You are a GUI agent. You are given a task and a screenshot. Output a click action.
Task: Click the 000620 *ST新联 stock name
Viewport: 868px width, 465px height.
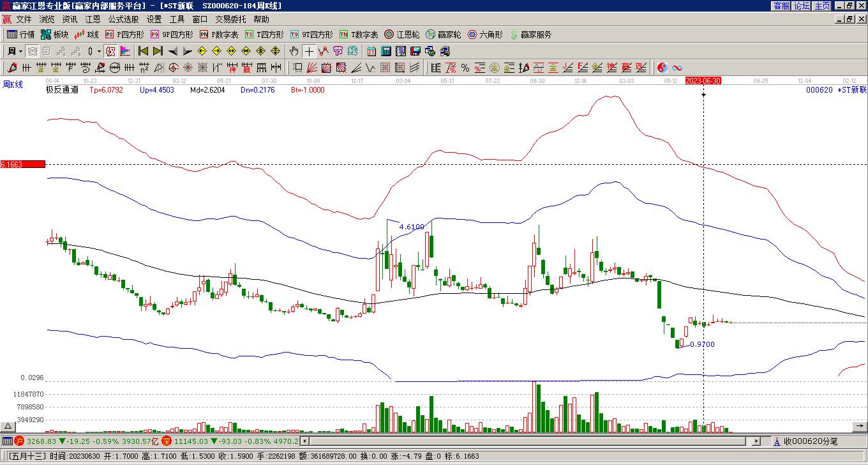(836, 90)
